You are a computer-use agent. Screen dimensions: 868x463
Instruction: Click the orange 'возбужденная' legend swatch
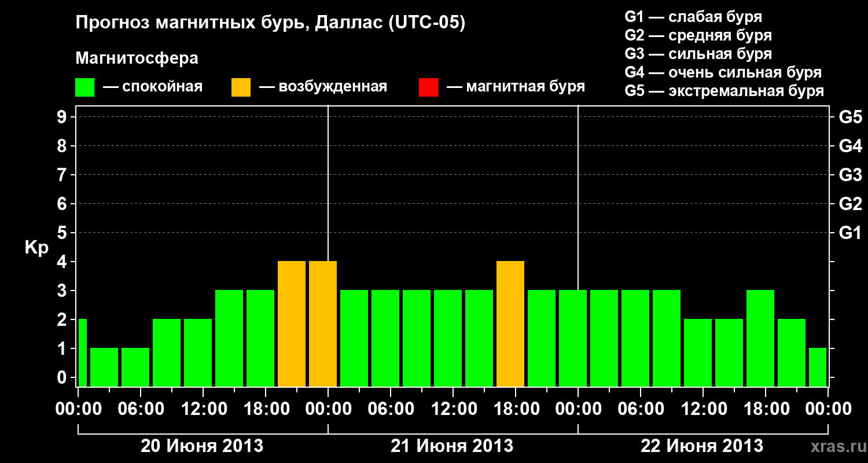pyautogui.click(x=241, y=87)
